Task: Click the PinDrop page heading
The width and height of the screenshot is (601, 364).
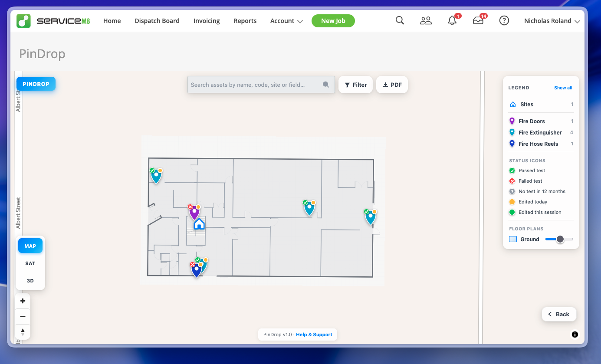Action: coord(42,54)
